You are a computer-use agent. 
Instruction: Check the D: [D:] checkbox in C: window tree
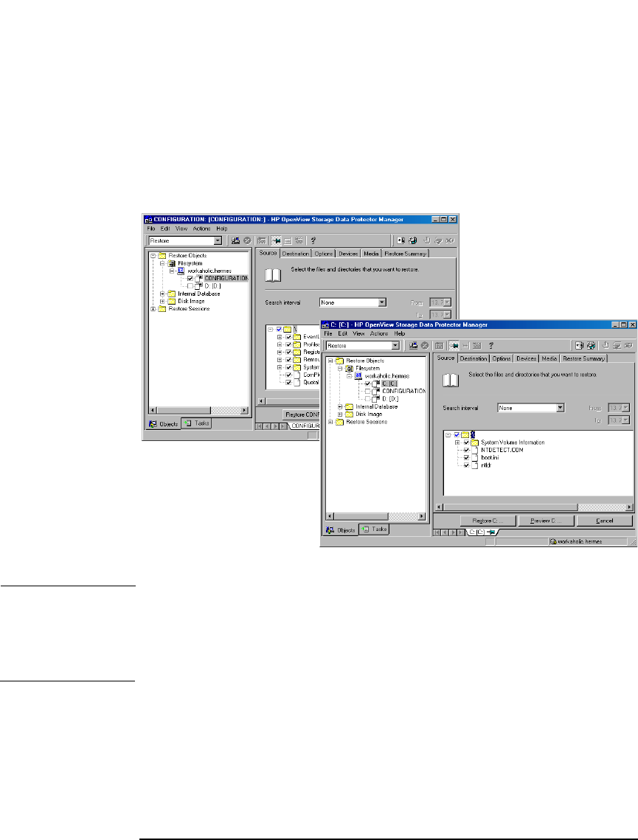(x=367, y=398)
